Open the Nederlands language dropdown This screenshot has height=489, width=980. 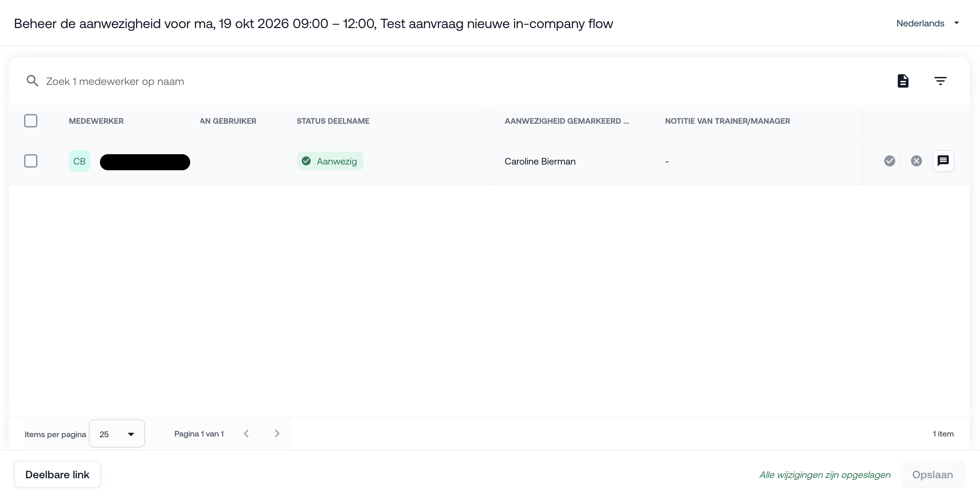pos(928,23)
